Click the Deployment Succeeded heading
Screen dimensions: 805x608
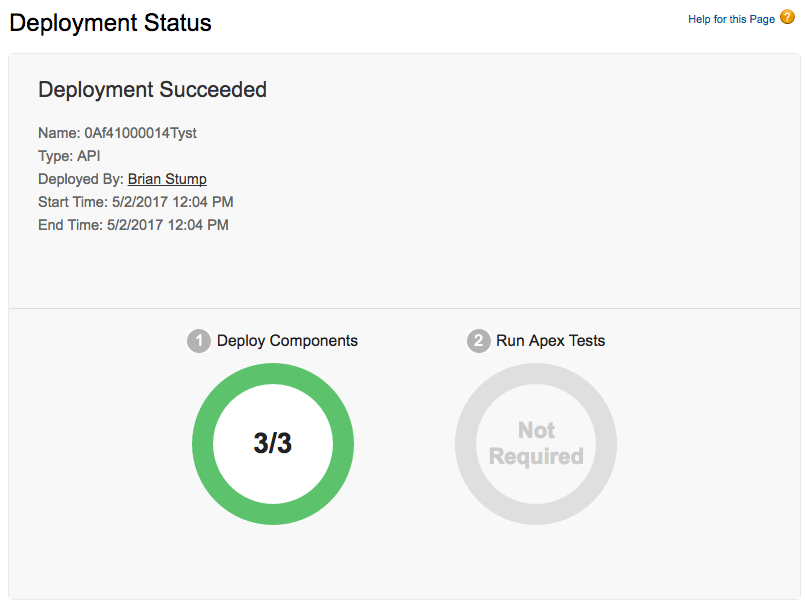click(152, 90)
